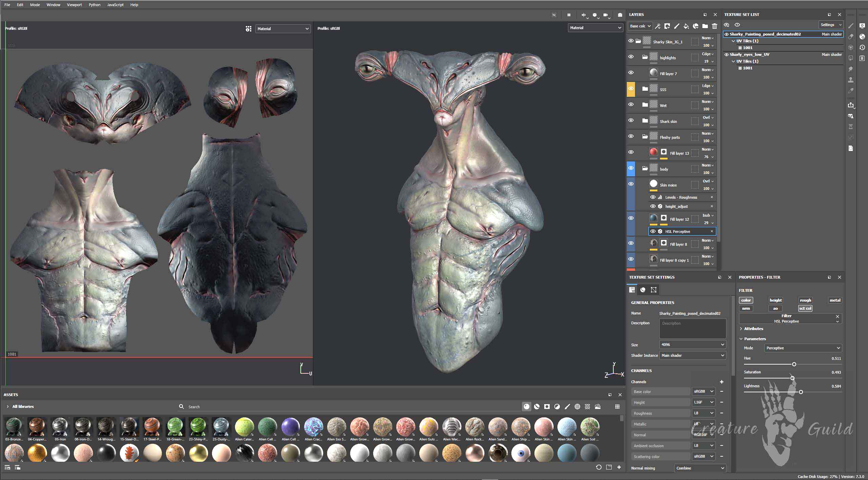Delete the selected layer with trash icon
This screenshot has height=480, width=868.
[714, 26]
